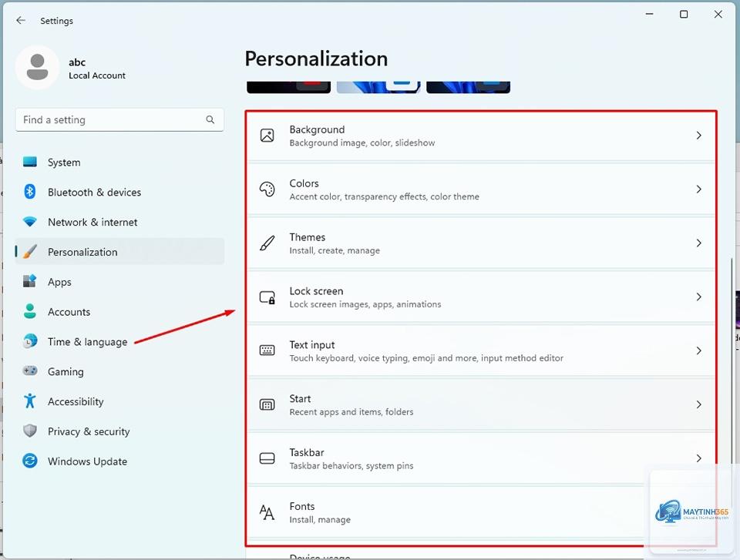Viewport: 740px width, 560px height.
Task: Click the Taskbar icon in list
Action: tap(267, 458)
